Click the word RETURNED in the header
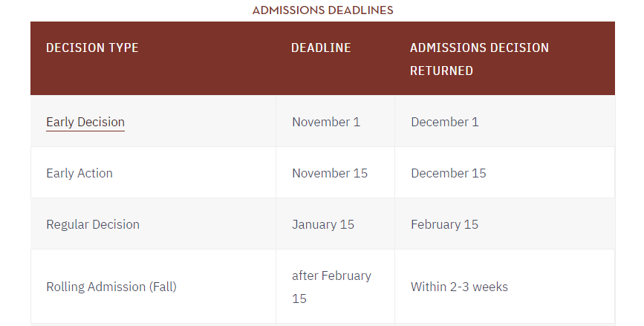The width and height of the screenshot is (644, 326). [441, 71]
